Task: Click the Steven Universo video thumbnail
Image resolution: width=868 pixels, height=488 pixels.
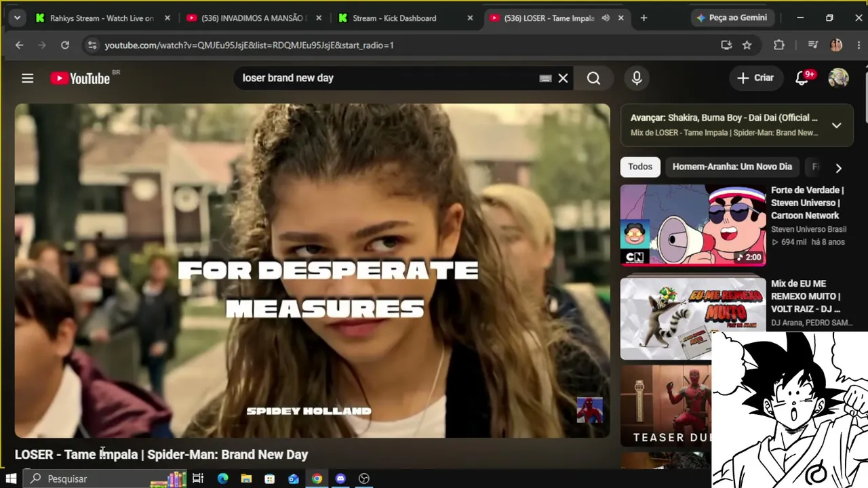Action: tap(693, 225)
